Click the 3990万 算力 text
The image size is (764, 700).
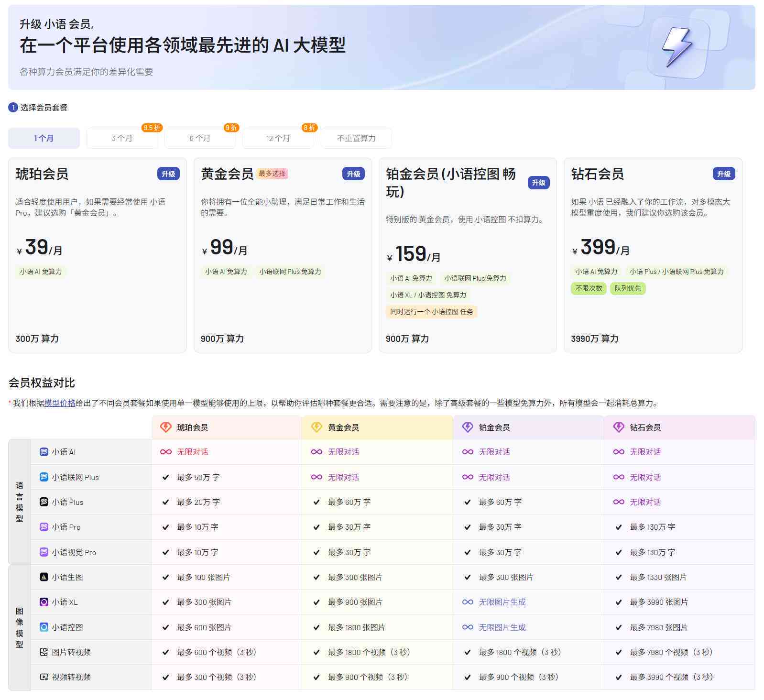click(x=594, y=339)
